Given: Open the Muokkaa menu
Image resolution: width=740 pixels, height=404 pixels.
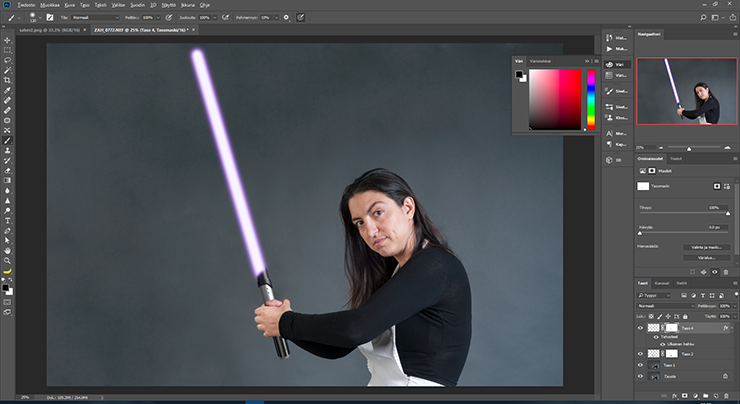Looking at the screenshot, I should 50,5.
